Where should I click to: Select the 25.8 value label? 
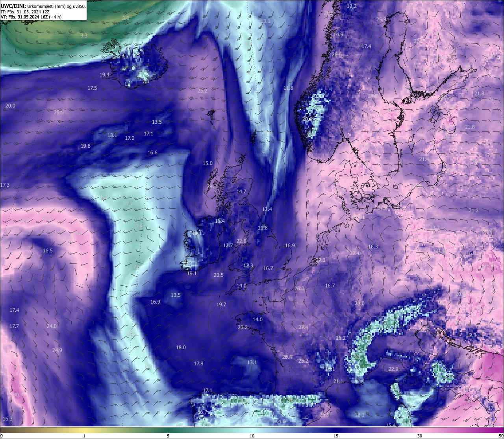381,19
